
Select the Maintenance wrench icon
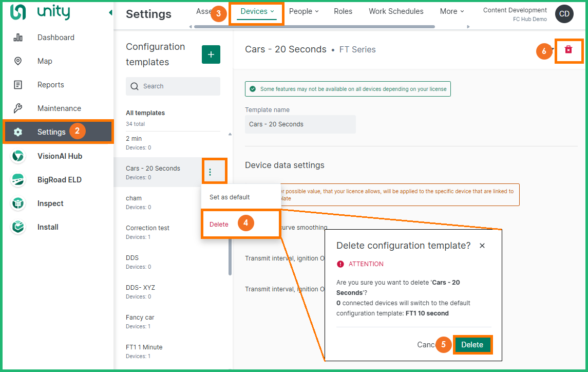(18, 108)
